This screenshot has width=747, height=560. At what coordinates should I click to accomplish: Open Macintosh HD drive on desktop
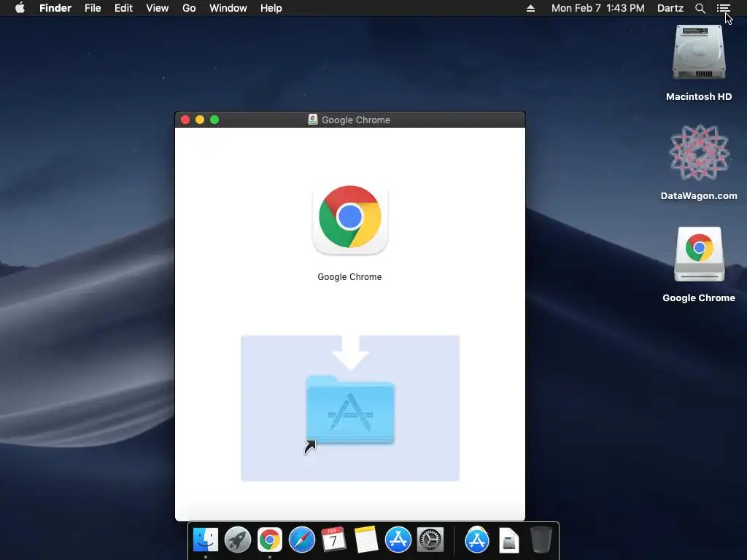pos(699,52)
